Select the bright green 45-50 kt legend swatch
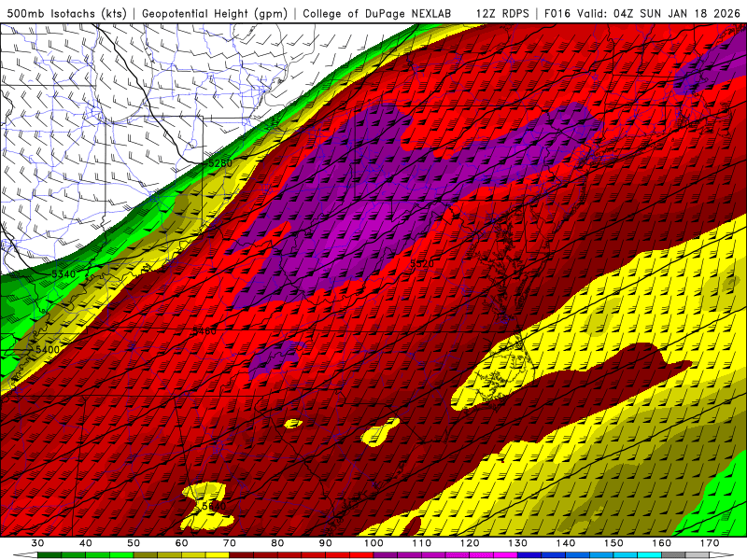 [x=121, y=555]
